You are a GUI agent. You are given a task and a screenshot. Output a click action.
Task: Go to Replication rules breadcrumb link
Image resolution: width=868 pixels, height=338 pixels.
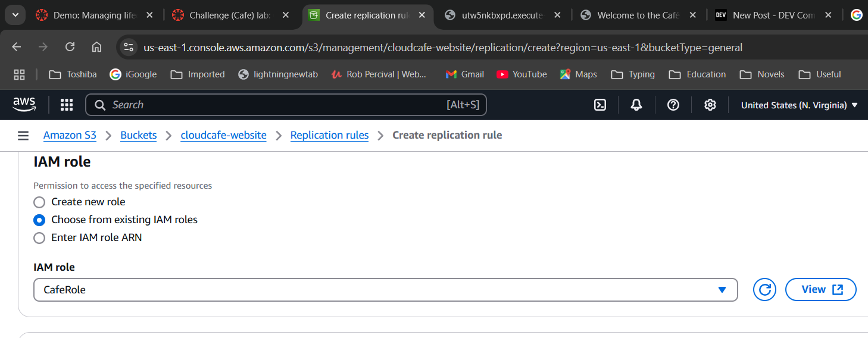pyautogui.click(x=329, y=135)
